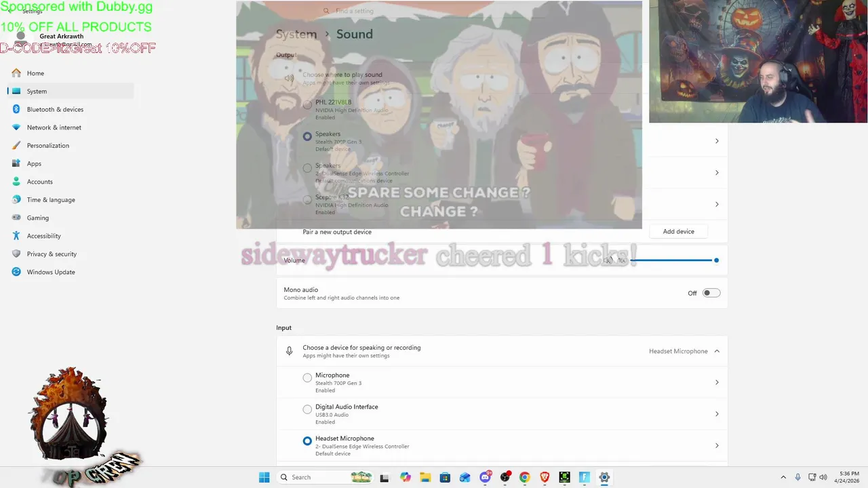Open Discord from the taskbar
The height and width of the screenshot is (488, 868).
click(485, 477)
